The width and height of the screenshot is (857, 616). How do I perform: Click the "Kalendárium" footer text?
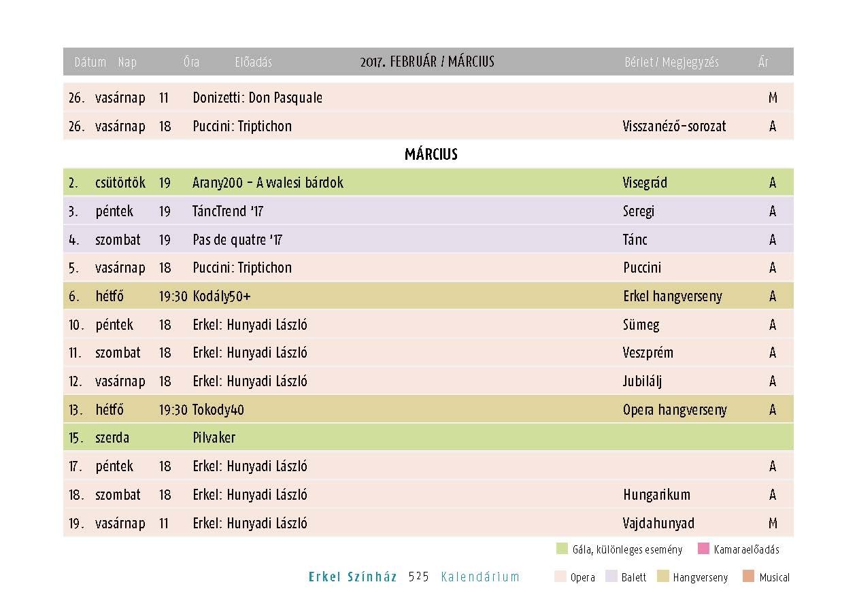(480, 577)
